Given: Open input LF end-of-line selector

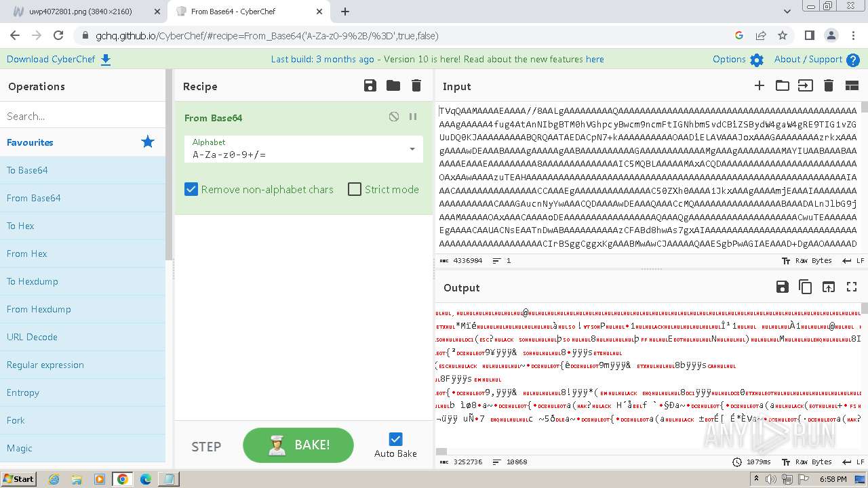Looking at the screenshot, I should (853, 260).
